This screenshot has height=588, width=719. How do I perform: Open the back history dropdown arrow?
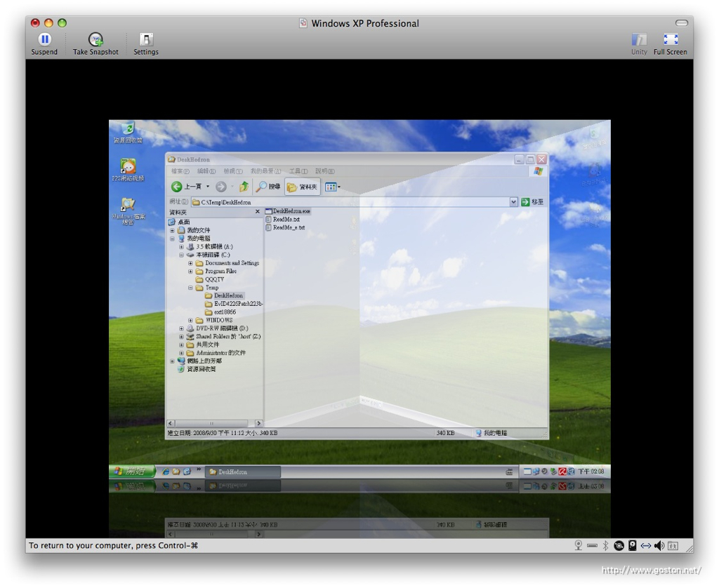pyautogui.click(x=208, y=187)
